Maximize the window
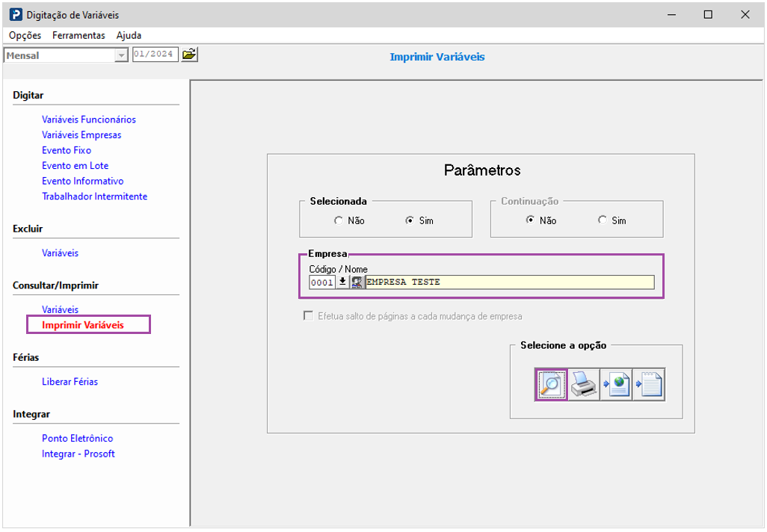Screen dimensions: 767x532 [708, 15]
